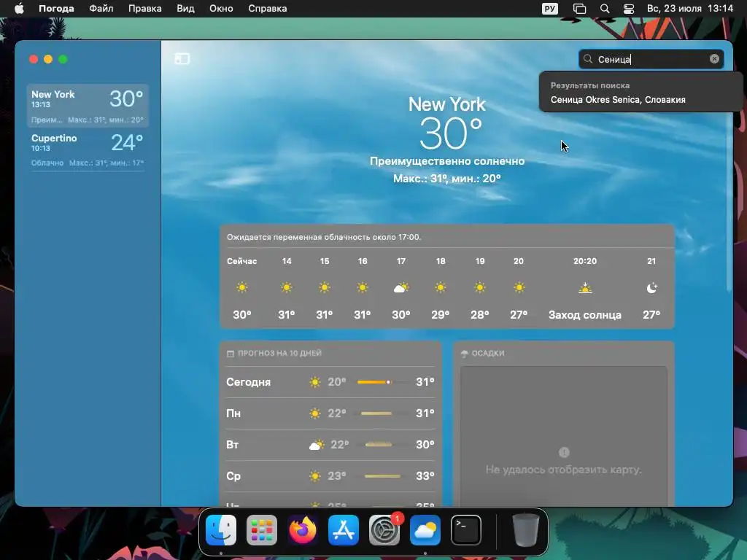This screenshot has height=560, width=747.
Task: Open the Ср row in 10-day forecast
Action: click(330, 476)
